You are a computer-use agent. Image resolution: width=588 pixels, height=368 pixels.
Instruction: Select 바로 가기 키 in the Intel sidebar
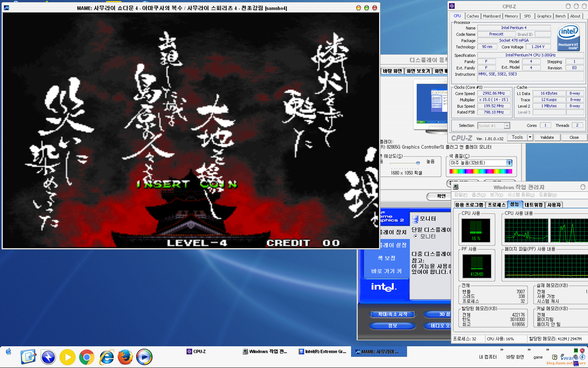(386, 271)
